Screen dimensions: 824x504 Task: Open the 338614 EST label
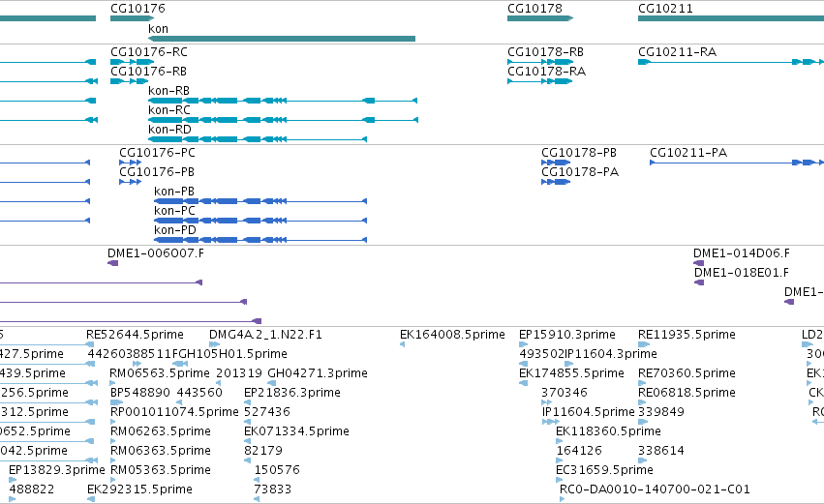tap(661, 452)
